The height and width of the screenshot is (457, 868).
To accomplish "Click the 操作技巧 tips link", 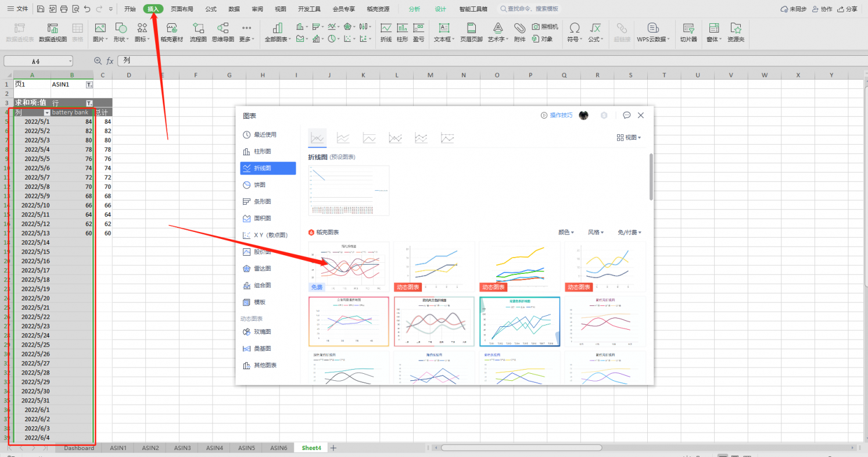I will (x=557, y=115).
